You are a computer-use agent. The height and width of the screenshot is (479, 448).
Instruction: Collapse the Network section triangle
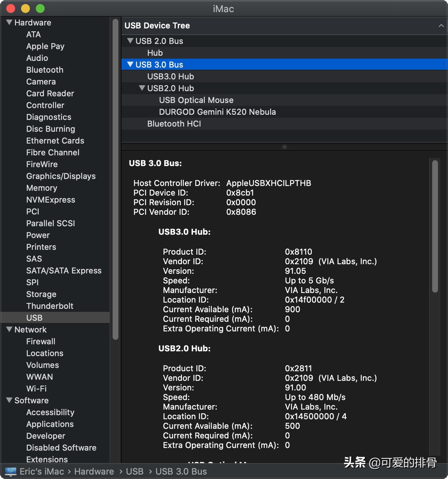[x=10, y=329]
